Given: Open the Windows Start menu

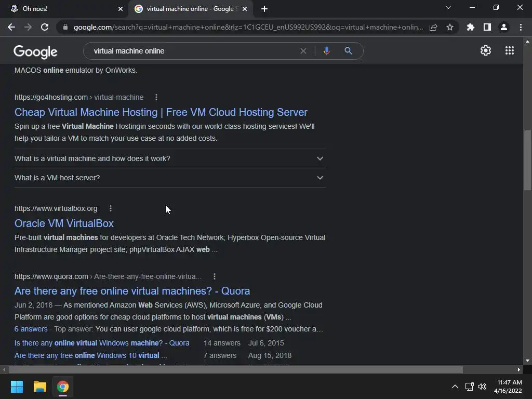Looking at the screenshot, I should coord(17,387).
